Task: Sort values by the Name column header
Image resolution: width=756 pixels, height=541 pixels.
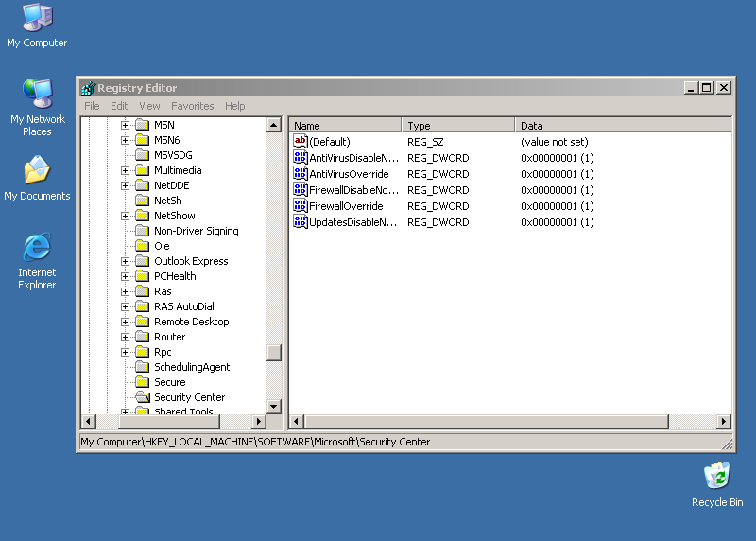Action: pos(345,126)
